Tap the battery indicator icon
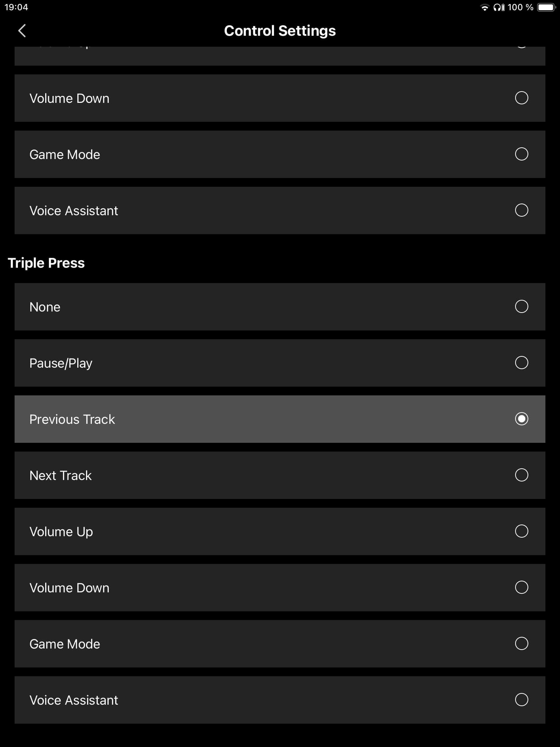Image resolution: width=560 pixels, height=747 pixels. 546,8
